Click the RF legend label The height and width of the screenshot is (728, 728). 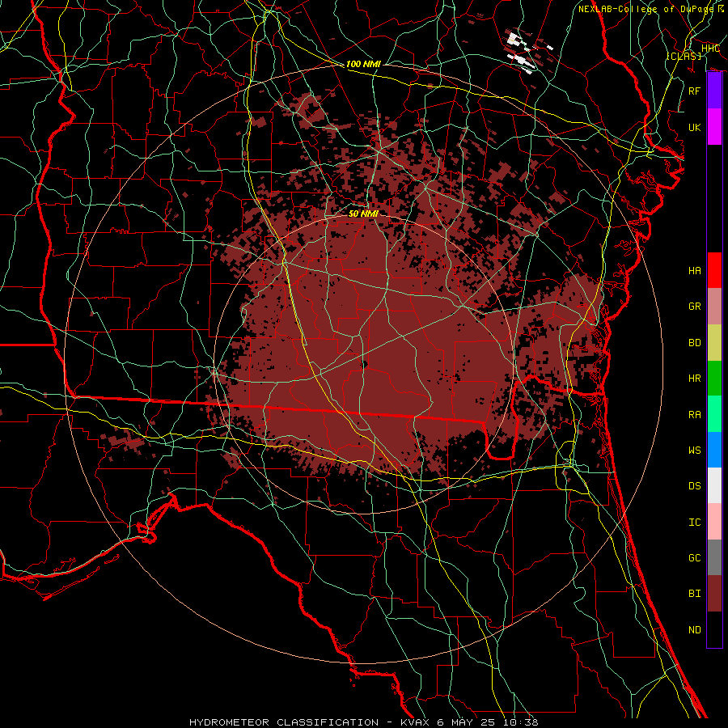(695, 91)
